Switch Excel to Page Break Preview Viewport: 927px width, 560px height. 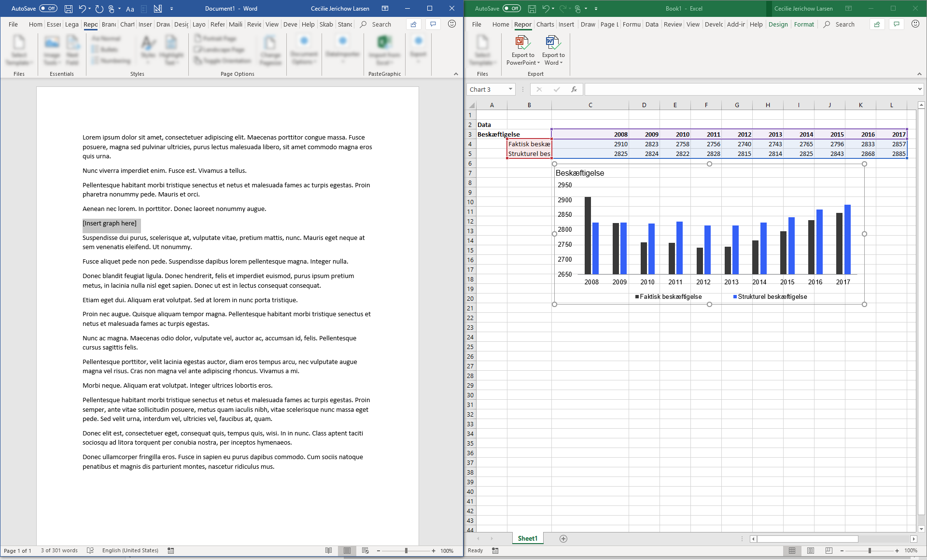point(829,550)
